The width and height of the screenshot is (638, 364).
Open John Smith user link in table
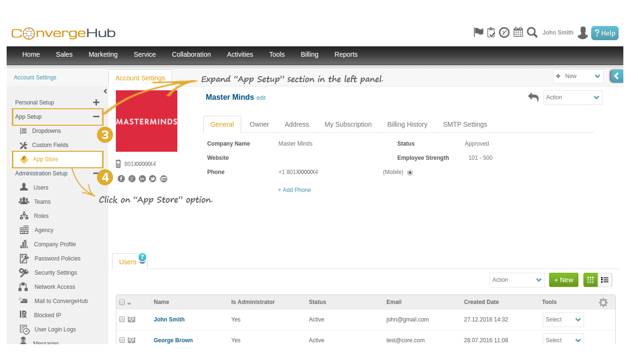coord(169,320)
